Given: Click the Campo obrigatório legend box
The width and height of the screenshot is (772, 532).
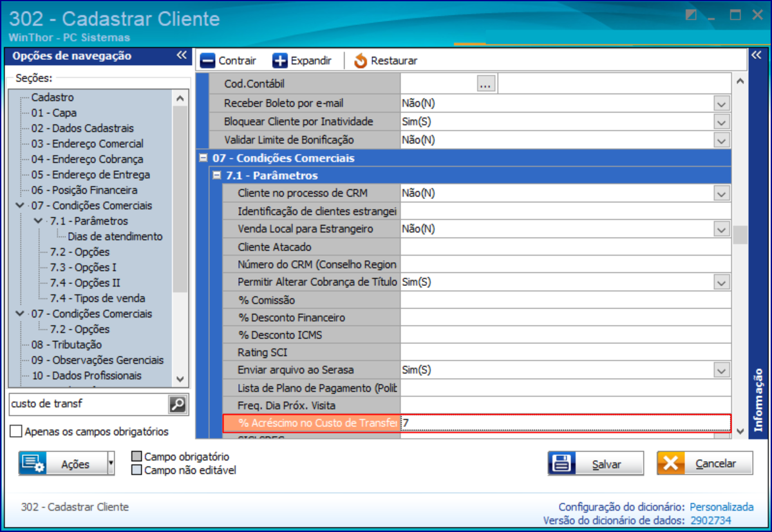Looking at the screenshot, I should tap(137, 457).
